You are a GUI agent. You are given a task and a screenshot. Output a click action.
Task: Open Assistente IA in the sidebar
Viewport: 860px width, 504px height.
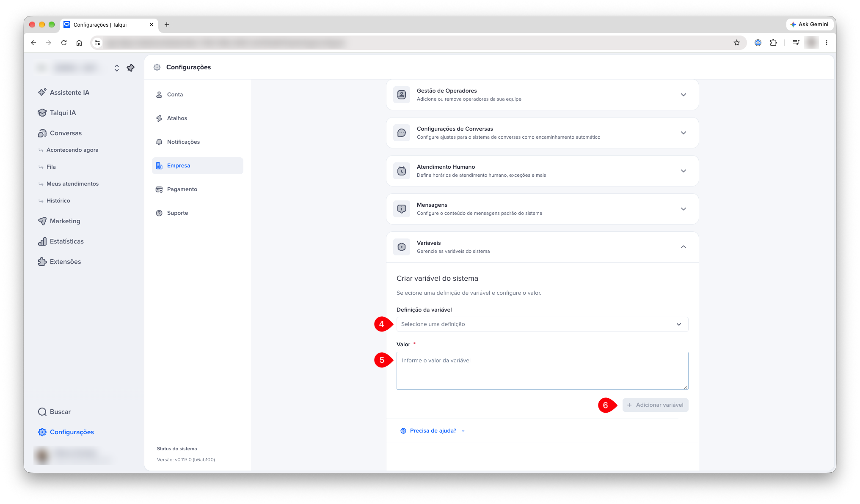63,92
